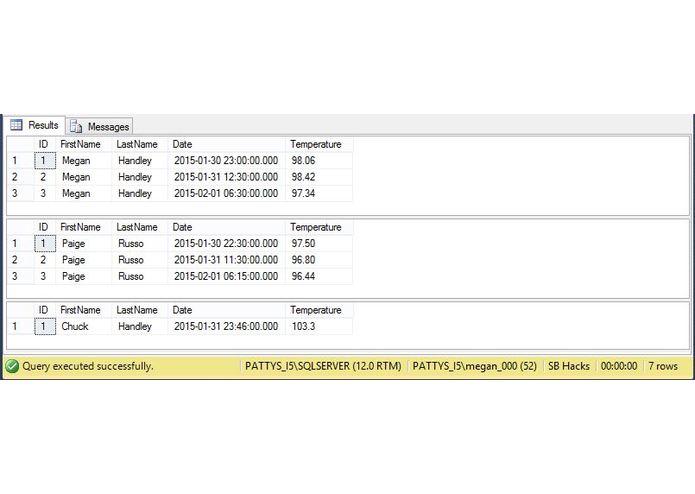Select temperature cell 97.34
This screenshot has height=494, width=695.
pos(319,194)
